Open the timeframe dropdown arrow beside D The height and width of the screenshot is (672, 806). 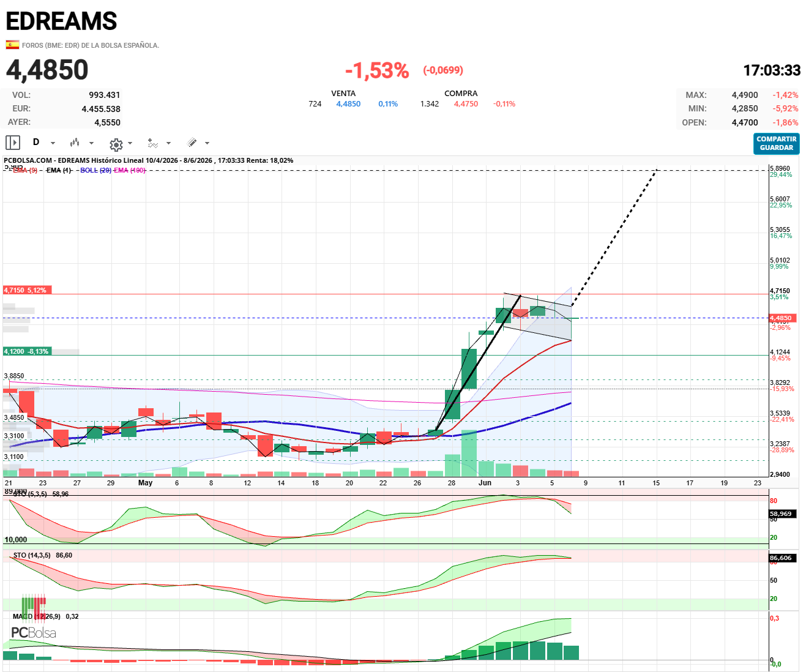click(x=53, y=143)
